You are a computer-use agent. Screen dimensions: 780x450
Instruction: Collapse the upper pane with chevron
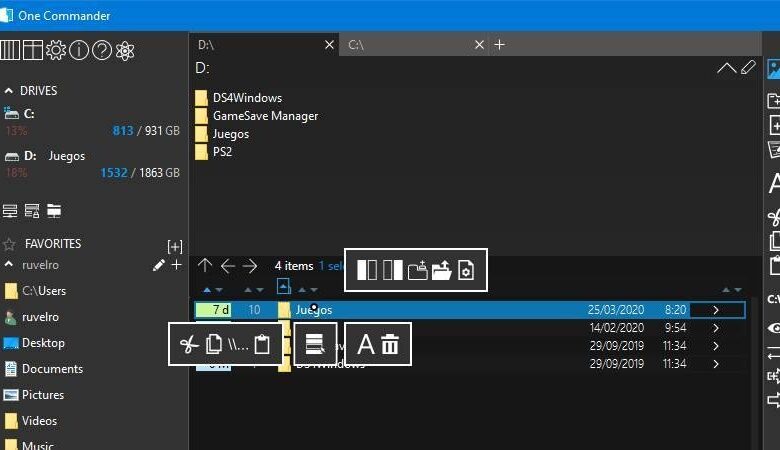pyautogui.click(x=726, y=68)
